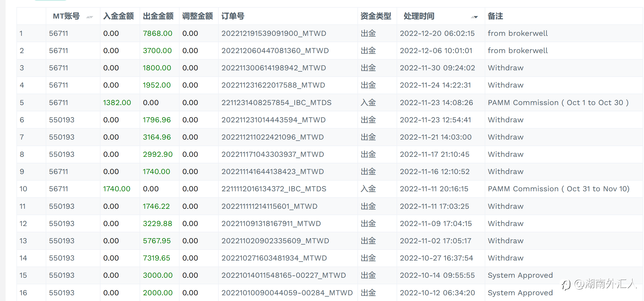Select withdrawal amount 1746.22
The image size is (644, 301).
pos(156,206)
